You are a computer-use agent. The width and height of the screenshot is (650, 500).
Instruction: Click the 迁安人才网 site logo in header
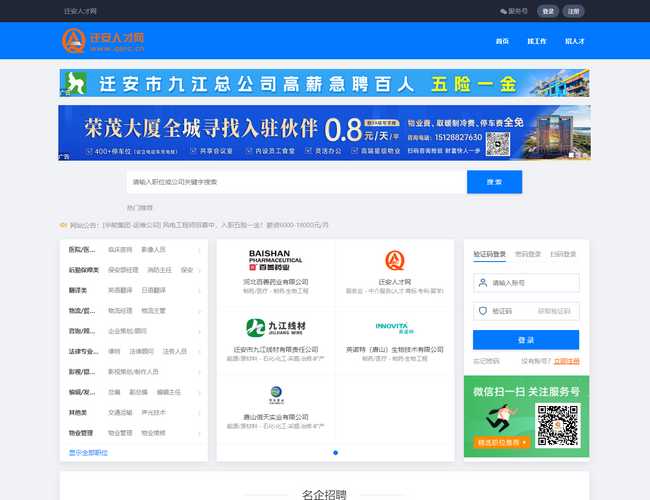pyautogui.click(x=103, y=41)
